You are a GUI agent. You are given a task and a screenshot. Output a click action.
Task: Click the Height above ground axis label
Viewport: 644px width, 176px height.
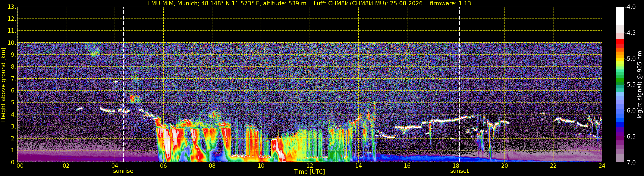pos(3,85)
